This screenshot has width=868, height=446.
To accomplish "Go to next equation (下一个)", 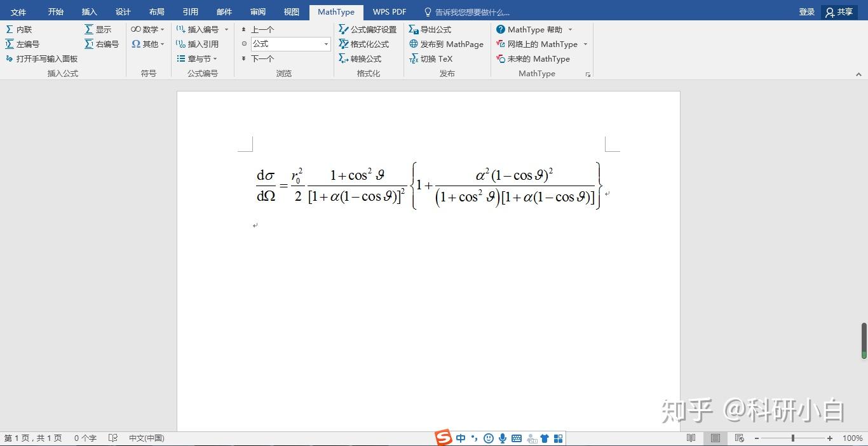I will click(x=257, y=58).
